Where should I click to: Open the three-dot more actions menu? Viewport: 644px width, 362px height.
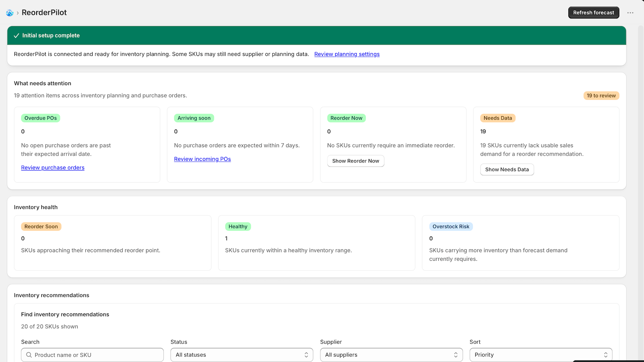pos(630,13)
